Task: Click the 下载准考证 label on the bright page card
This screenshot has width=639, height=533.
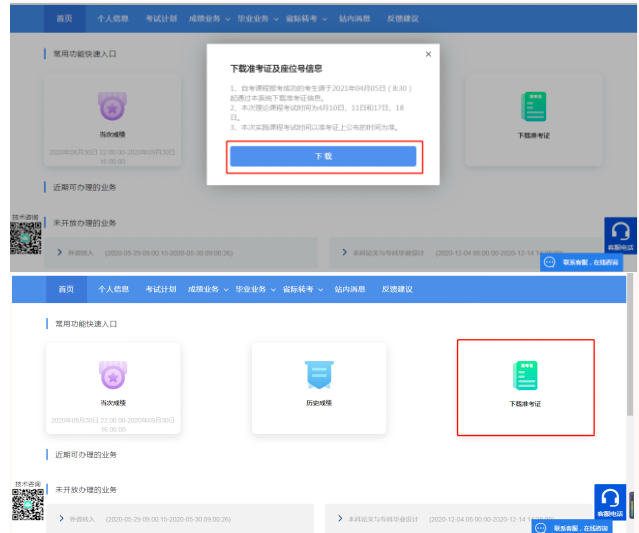Action: 525,404
